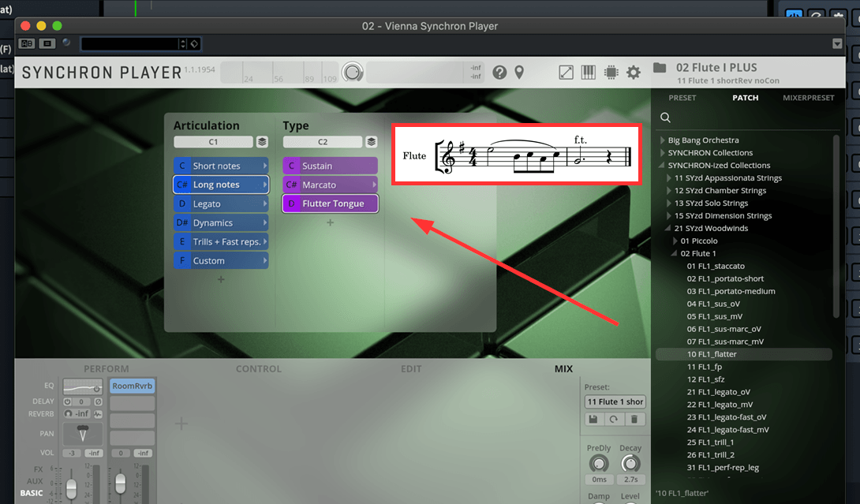Select the Short notes articulation
The image size is (860, 504).
click(221, 166)
